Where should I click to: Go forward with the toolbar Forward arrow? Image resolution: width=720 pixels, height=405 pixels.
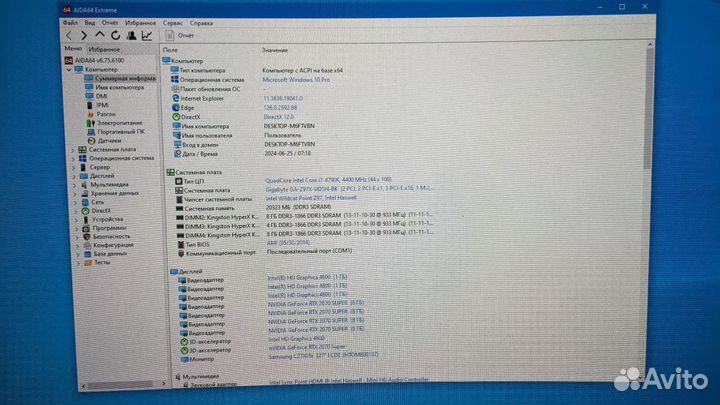pyautogui.click(x=84, y=35)
